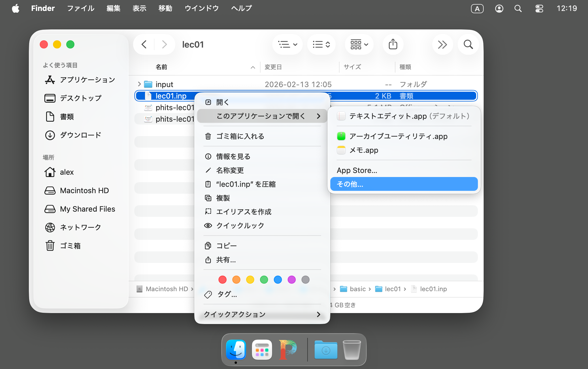This screenshot has height=369, width=588.
Task: Click テキストエディット.app (デフォルト) option
Action: pyautogui.click(x=404, y=116)
